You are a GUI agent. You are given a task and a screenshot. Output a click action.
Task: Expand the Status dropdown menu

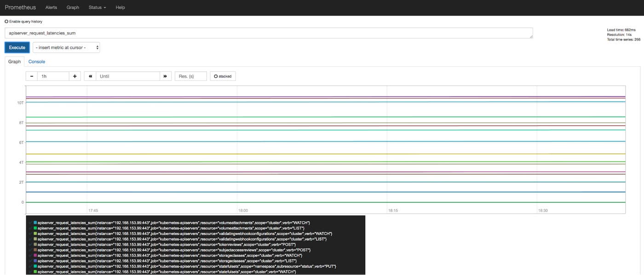pyautogui.click(x=96, y=7)
